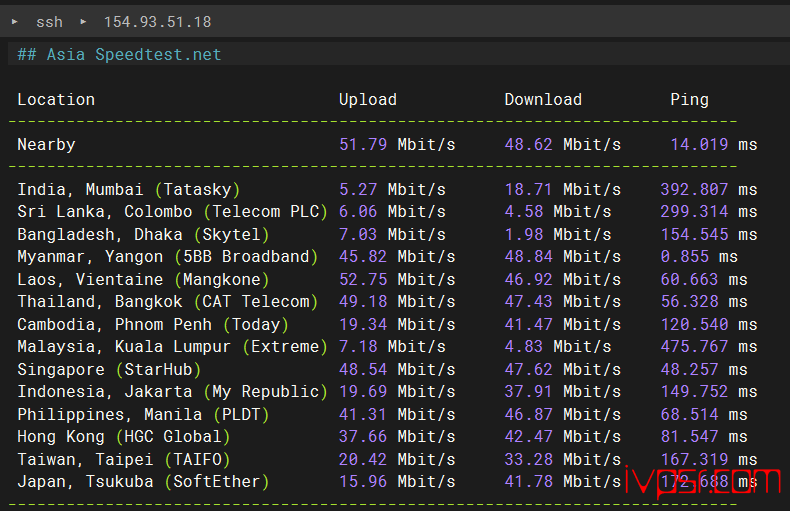Select Taipei upload value 20.42

click(x=363, y=460)
